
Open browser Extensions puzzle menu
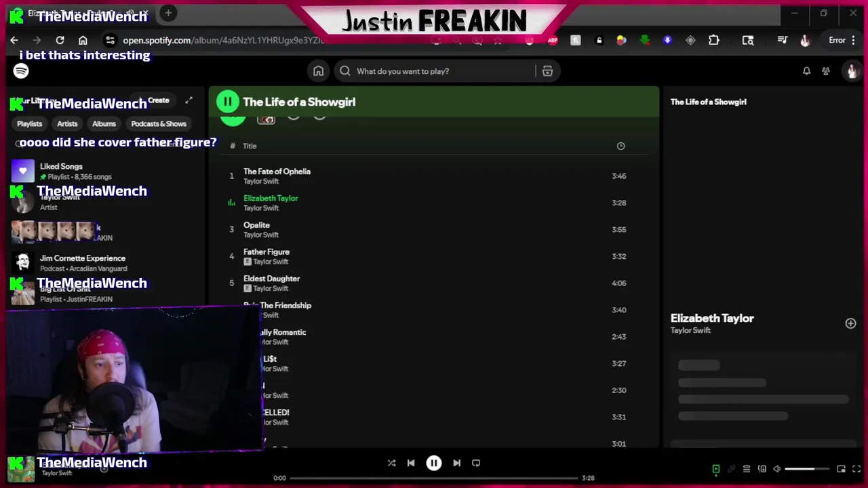(714, 40)
